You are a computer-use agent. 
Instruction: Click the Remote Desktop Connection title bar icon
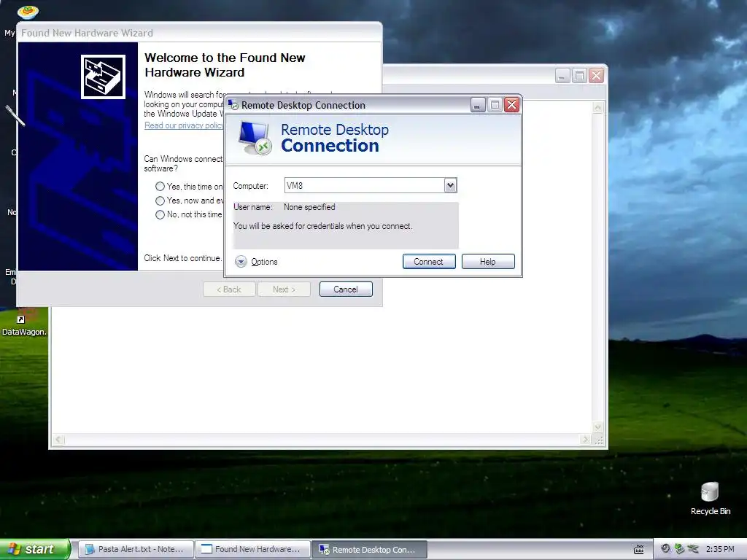click(233, 105)
